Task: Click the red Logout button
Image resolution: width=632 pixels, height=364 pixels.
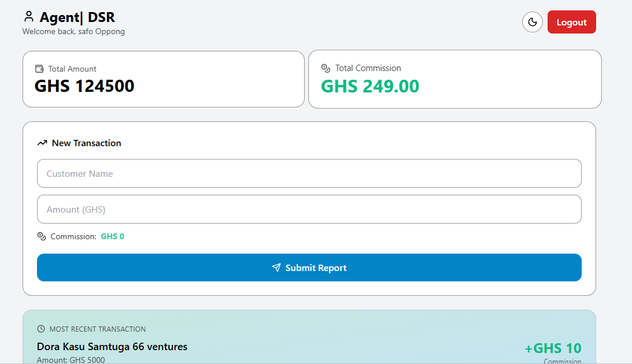Action: [571, 23]
